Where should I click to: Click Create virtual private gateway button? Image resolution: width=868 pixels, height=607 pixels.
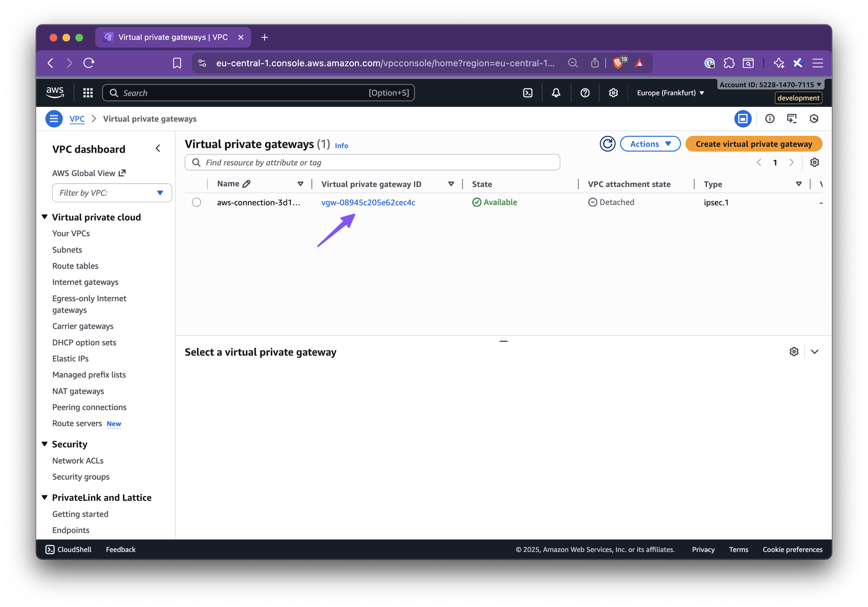click(753, 144)
